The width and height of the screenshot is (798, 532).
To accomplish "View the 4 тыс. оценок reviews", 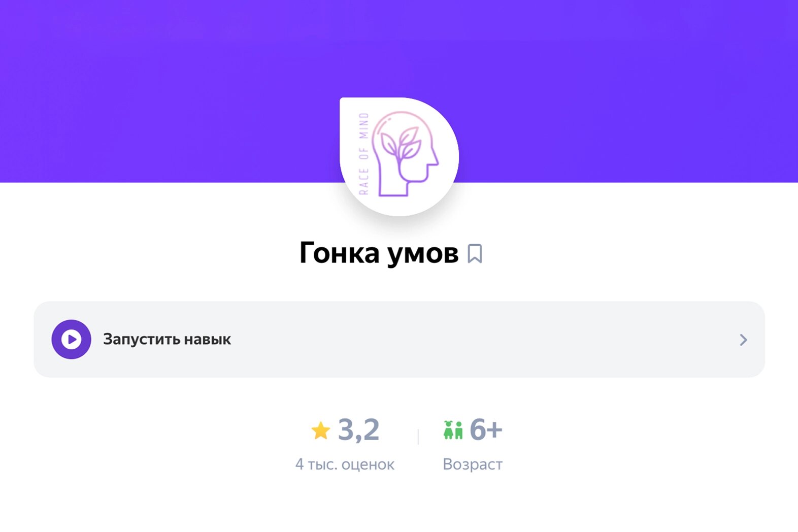I will (345, 464).
